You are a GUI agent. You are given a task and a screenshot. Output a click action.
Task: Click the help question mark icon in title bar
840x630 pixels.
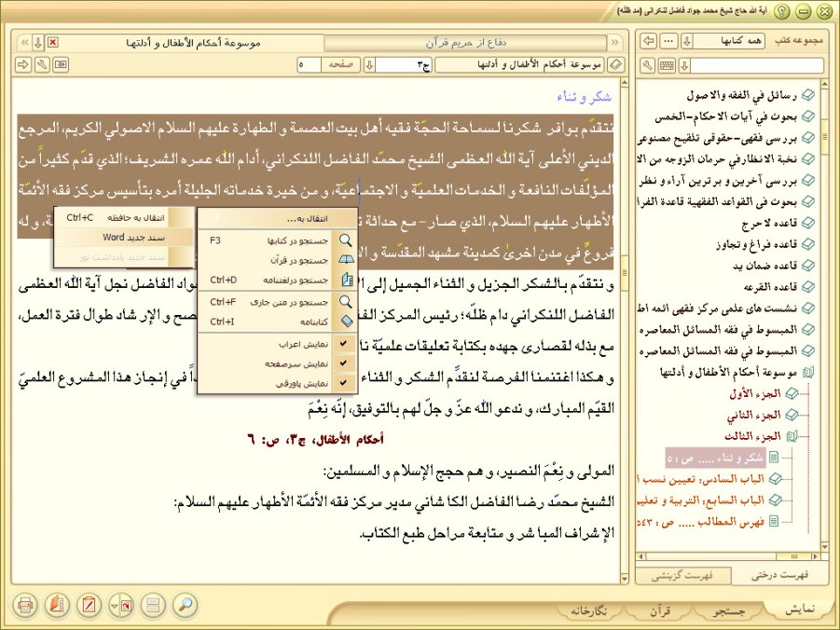coord(782,11)
